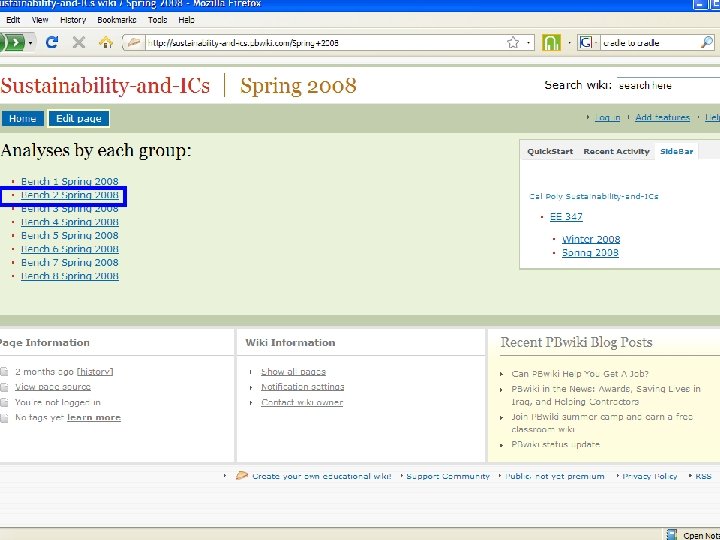Click the learn more tags link
720x540 pixels.
(x=94, y=417)
